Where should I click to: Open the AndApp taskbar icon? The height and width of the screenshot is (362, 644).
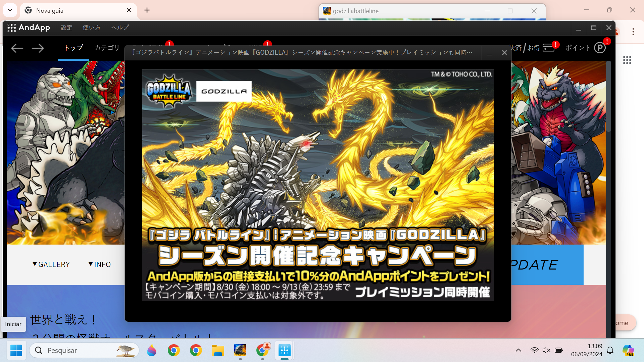285,351
